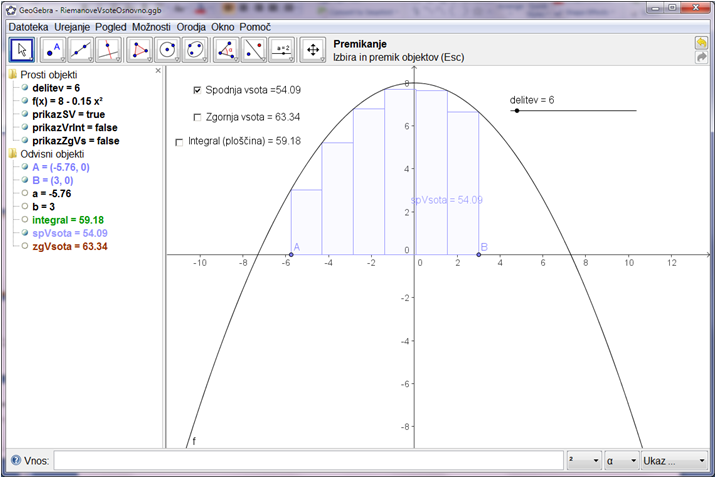The width and height of the screenshot is (716, 478).
Task: Toggle visibility bullet of f(x) = 8 - 0.15 x²
Action: pyautogui.click(x=25, y=101)
